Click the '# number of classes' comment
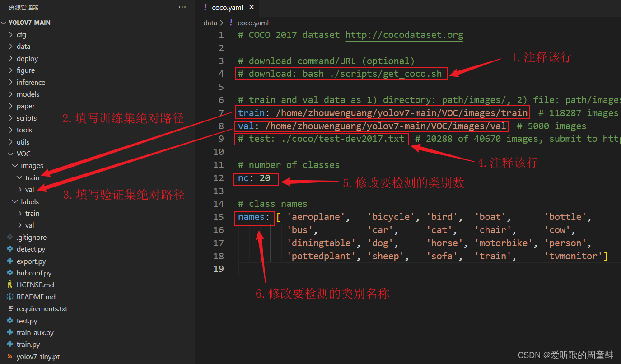The width and height of the screenshot is (621, 364). [289, 165]
